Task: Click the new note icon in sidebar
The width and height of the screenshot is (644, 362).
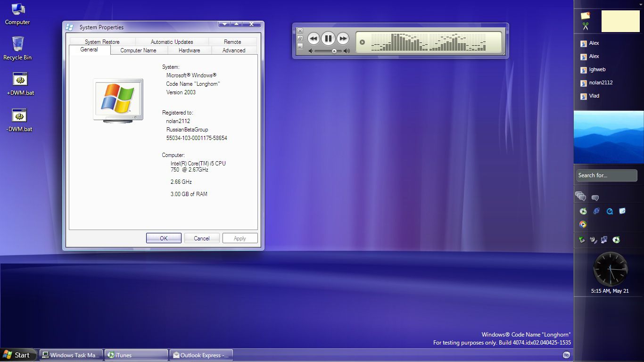Action: 585,16
